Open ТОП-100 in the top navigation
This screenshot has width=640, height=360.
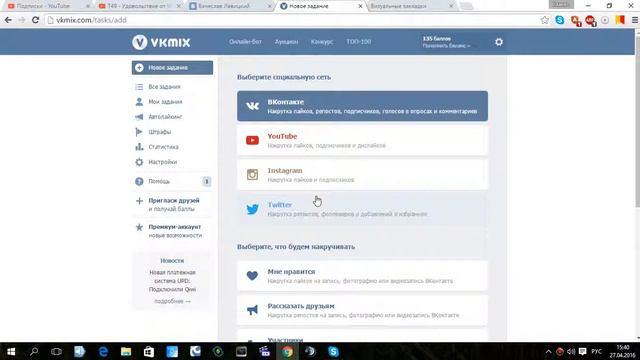[359, 42]
